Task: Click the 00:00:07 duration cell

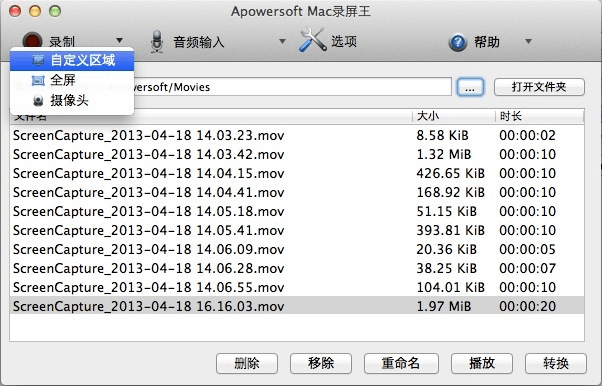Action: [528, 268]
